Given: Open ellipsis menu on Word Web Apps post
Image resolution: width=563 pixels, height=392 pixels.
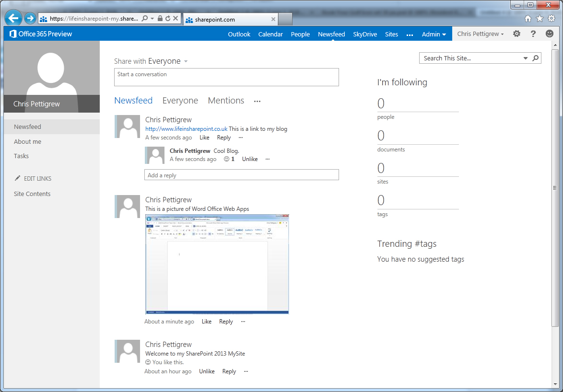Looking at the screenshot, I should [x=243, y=322].
